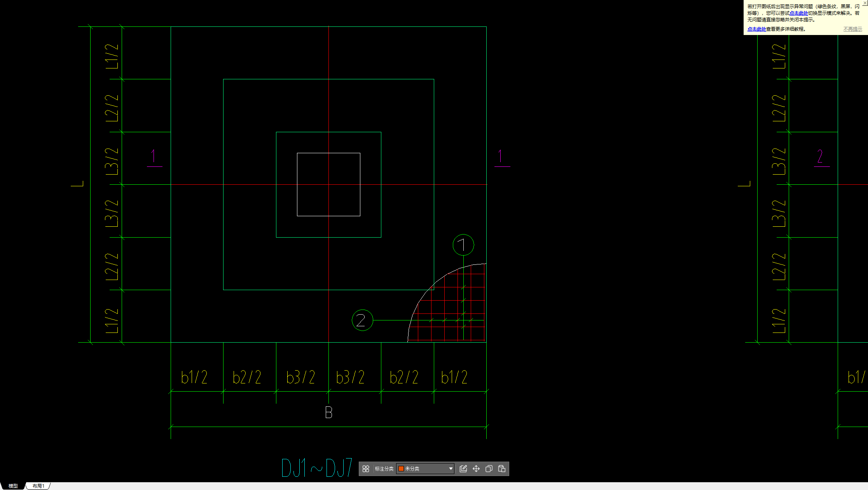868x490 pixels.
Task: Switch to the 模型 tab
Action: coord(13,486)
